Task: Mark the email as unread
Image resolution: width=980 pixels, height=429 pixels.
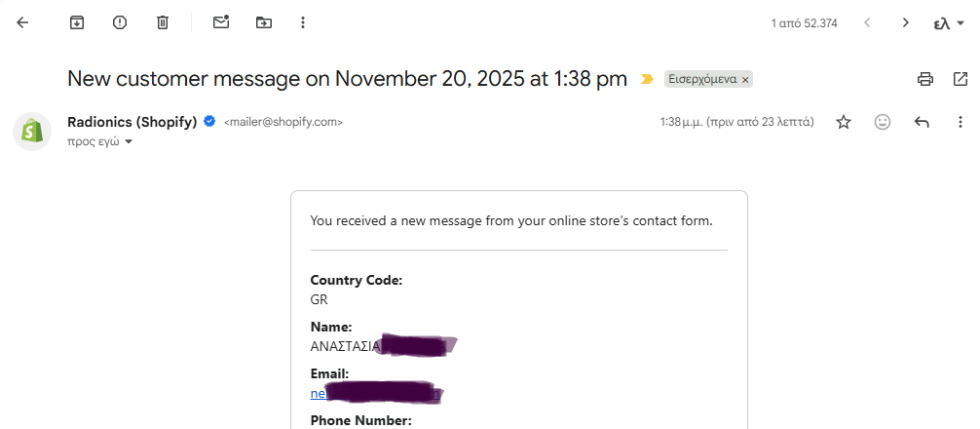Action: click(x=221, y=22)
